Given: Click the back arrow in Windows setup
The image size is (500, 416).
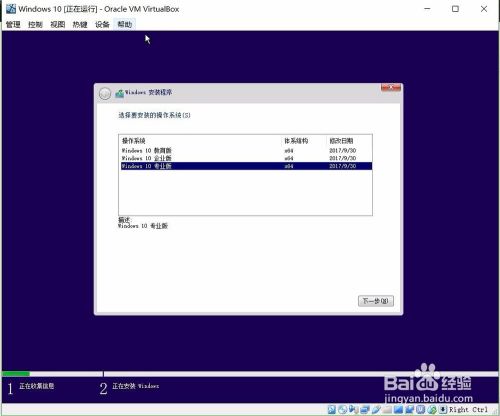Looking at the screenshot, I should pyautogui.click(x=105, y=94).
